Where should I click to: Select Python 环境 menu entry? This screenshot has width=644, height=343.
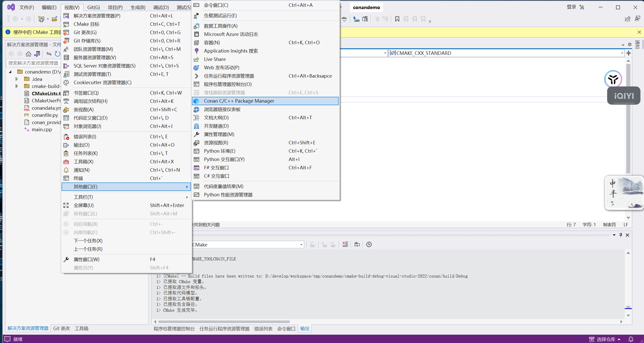265,151
